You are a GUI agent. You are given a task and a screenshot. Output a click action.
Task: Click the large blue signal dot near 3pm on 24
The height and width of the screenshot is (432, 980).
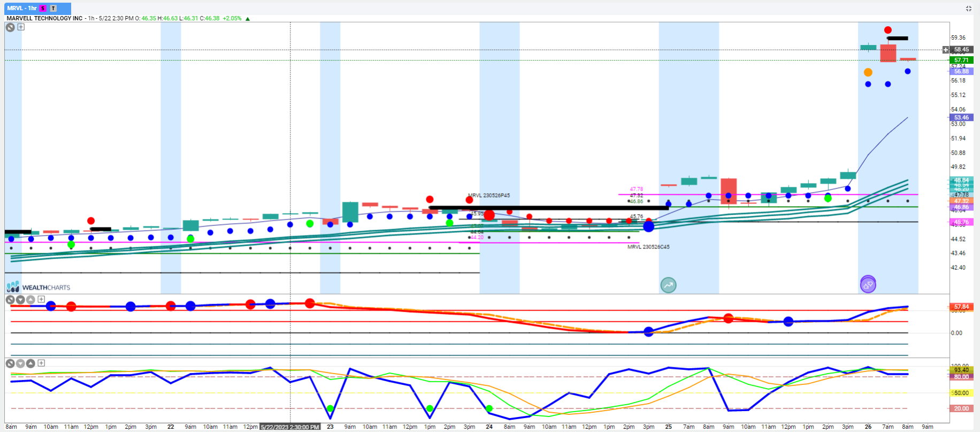(648, 226)
